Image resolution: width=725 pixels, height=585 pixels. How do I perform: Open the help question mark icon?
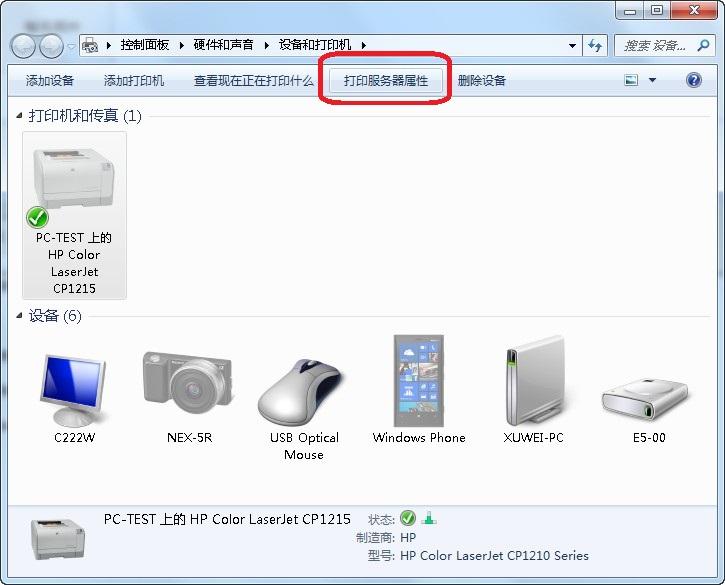click(694, 81)
